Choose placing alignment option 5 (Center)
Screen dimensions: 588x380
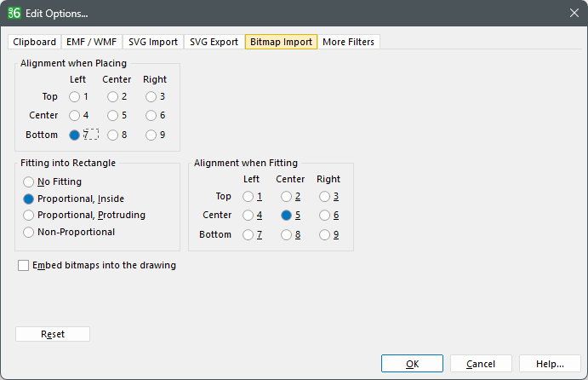point(112,115)
